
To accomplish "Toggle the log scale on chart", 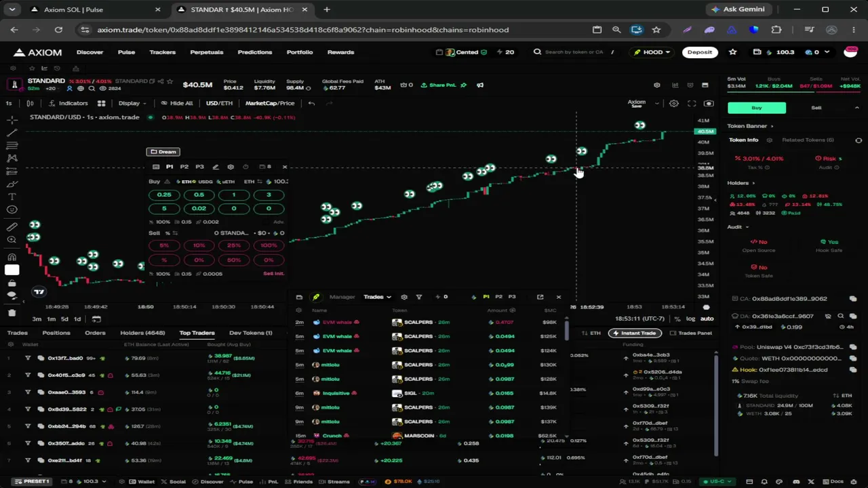I will click(x=690, y=319).
